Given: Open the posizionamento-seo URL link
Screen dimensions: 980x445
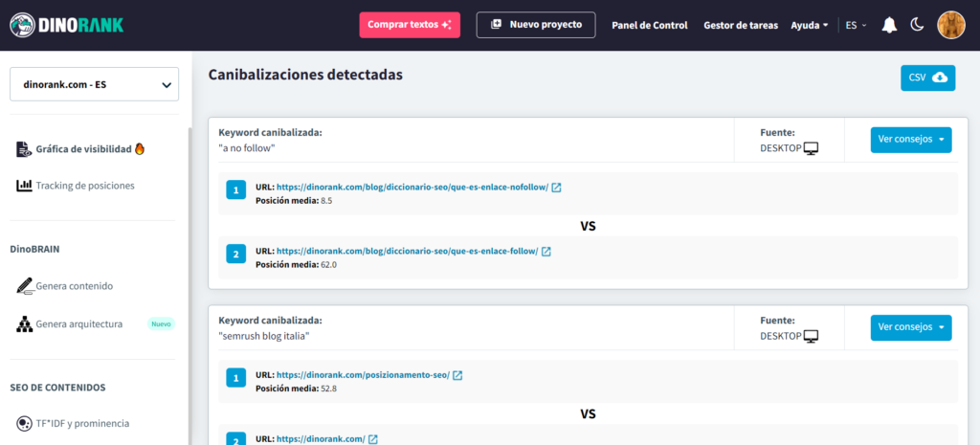Looking at the screenshot, I should [x=363, y=376].
